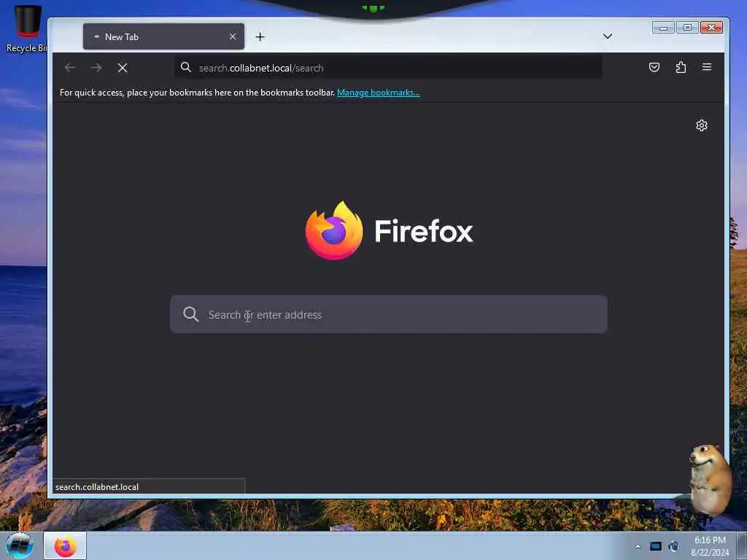Click the monitor icon in system tray

[x=656, y=546]
